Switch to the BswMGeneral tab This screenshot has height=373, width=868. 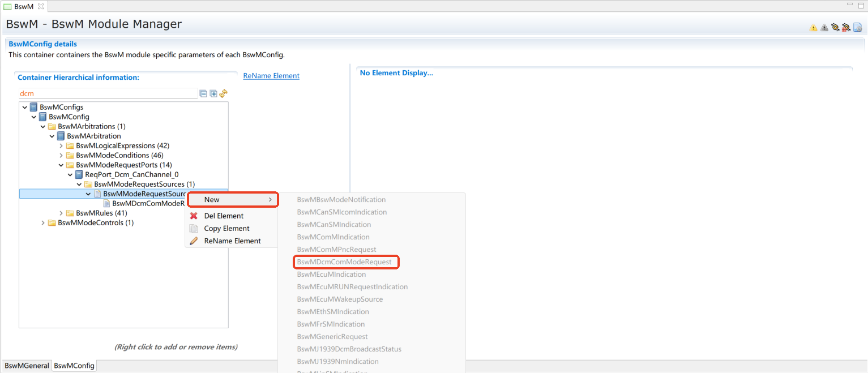pos(27,366)
